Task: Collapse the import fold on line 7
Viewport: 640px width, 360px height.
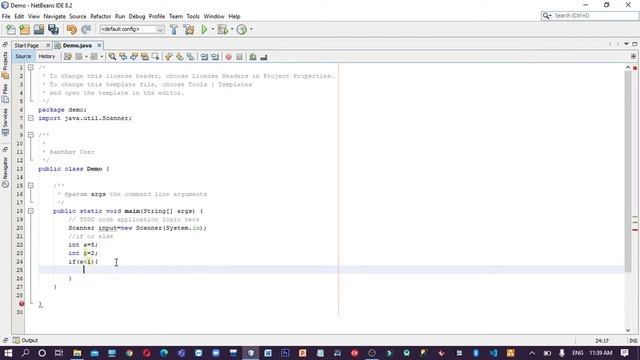Action: (31, 118)
